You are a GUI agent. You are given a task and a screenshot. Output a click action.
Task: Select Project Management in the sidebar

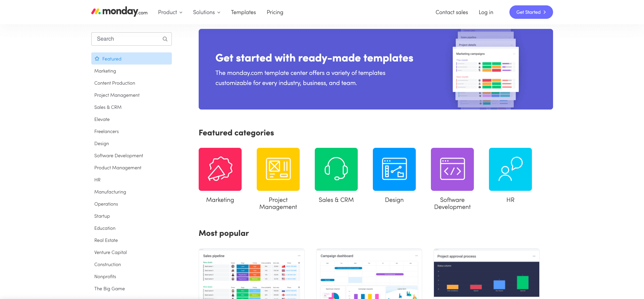[117, 95]
